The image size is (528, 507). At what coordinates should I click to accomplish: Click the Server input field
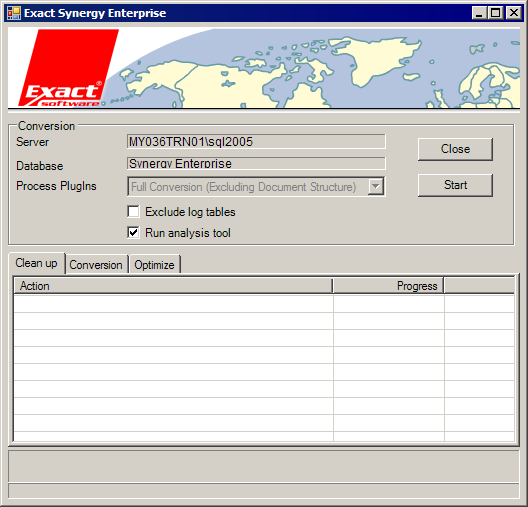(256, 141)
